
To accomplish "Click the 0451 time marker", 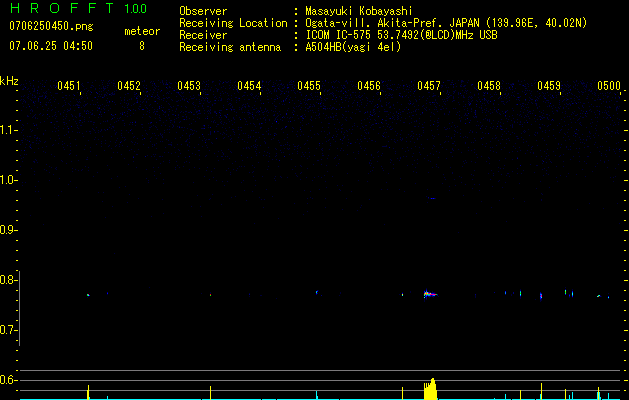I will (x=69, y=86).
